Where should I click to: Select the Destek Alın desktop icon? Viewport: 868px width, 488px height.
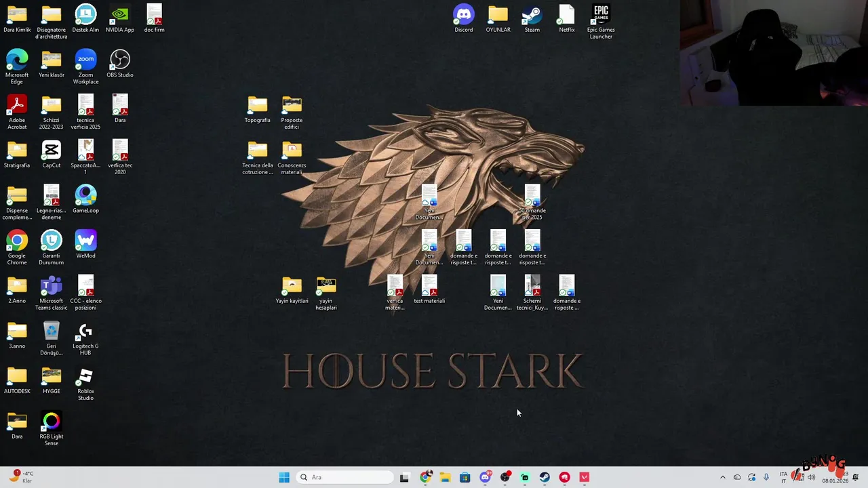coord(85,18)
